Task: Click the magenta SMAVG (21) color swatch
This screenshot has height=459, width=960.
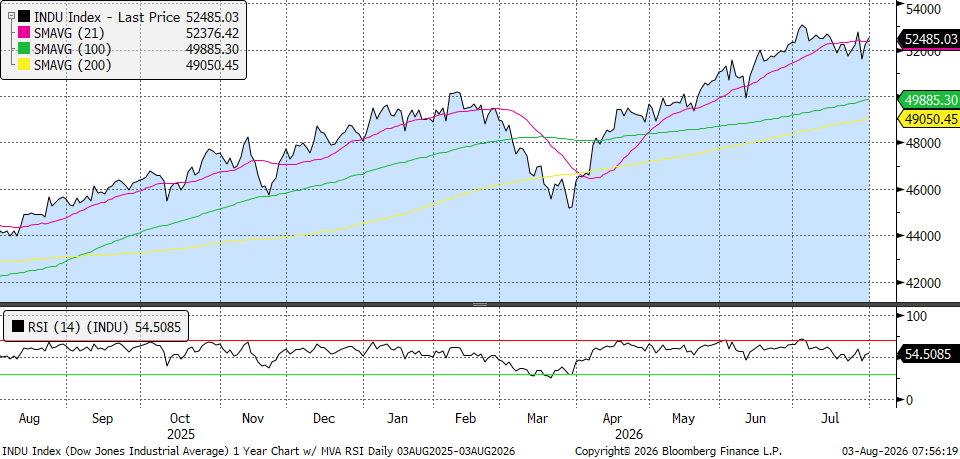Action: tap(24, 33)
